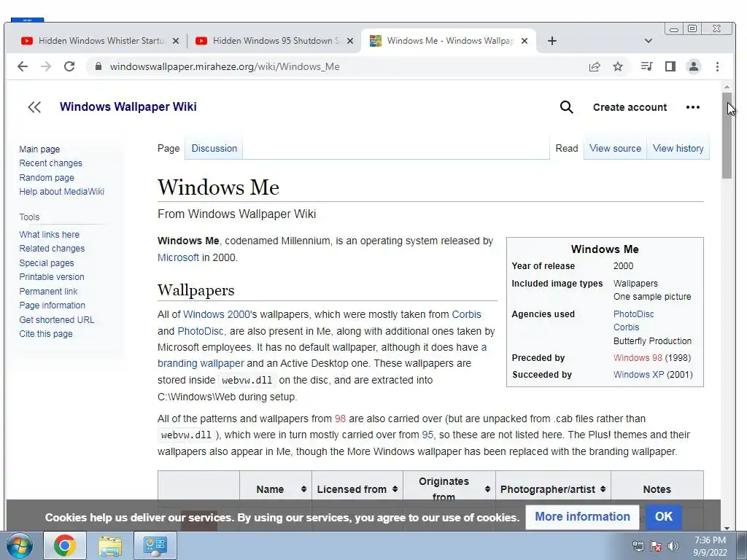Viewport: 747px width, 560px height.
Task: Go to Main page in sidebar
Action: pos(39,149)
